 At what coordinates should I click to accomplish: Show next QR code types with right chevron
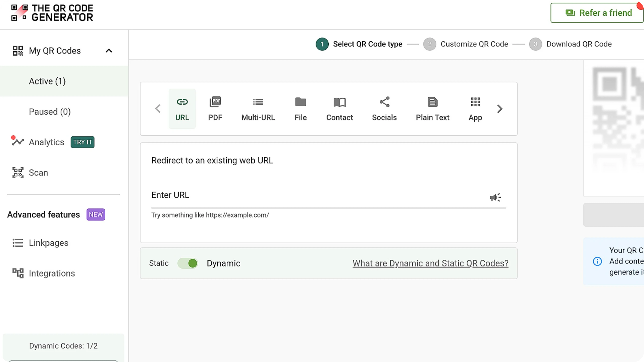coord(500,109)
